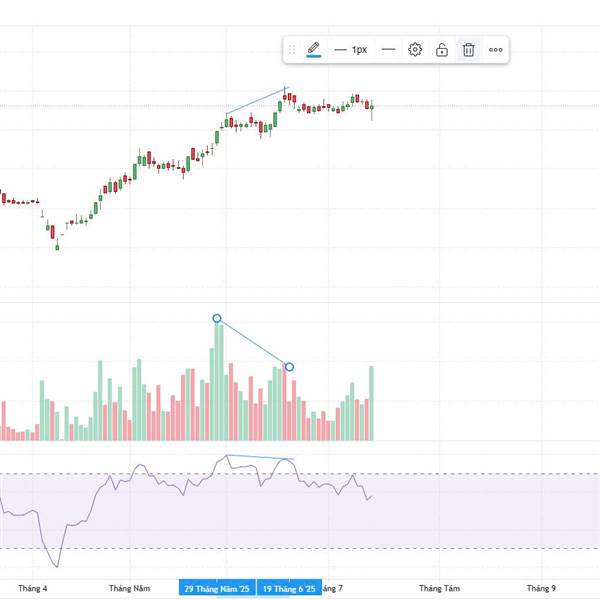Delete the selected trend line with trash icon

(468, 50)
